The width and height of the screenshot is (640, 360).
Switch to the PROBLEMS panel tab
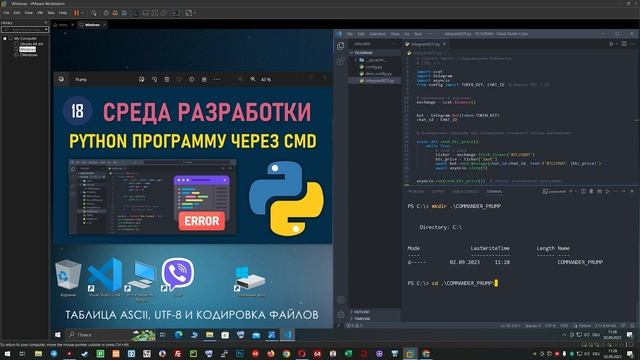(416, 191)
